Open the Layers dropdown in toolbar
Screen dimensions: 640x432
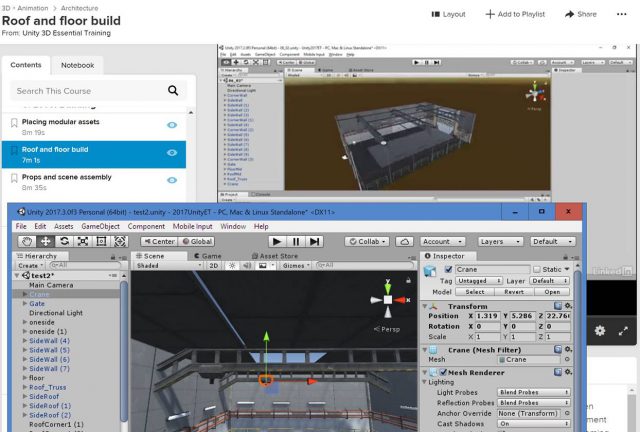[500, 242]
